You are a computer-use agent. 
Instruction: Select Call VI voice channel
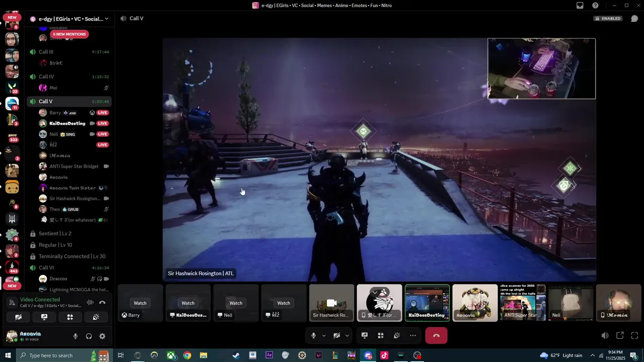[69, 268]
